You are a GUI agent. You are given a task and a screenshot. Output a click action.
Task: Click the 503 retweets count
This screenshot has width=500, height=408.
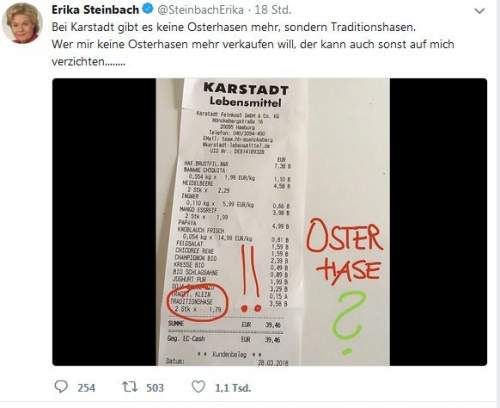155,388
